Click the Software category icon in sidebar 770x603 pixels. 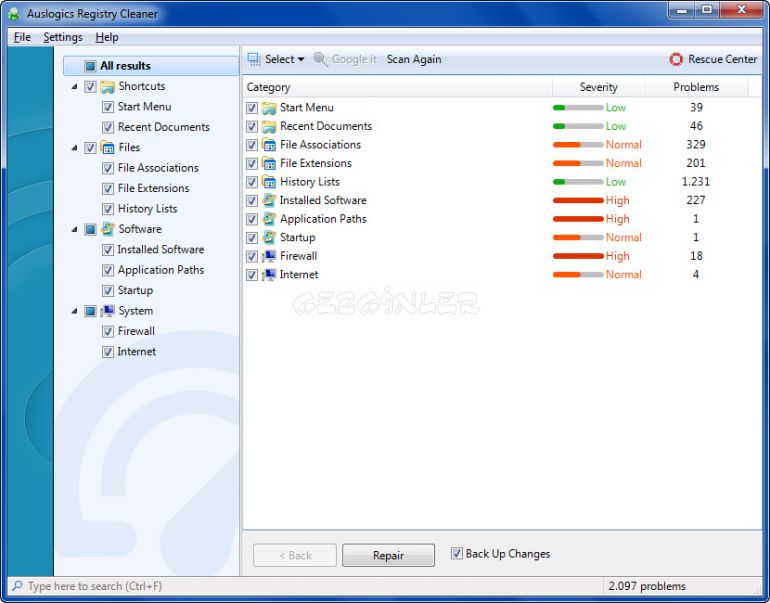pyautogui.click(x=107, y=229)
